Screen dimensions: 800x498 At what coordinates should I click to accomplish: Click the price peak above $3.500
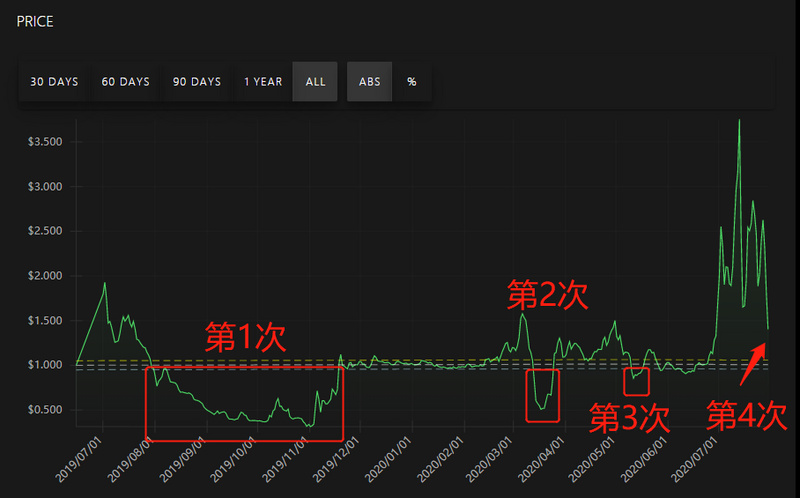click(x=739, y=121)
